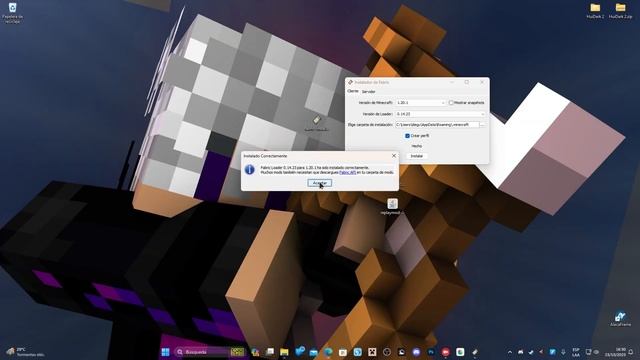
Task: Open the Minecraft creeper icon on taskbar
Action: click(372, 352)
